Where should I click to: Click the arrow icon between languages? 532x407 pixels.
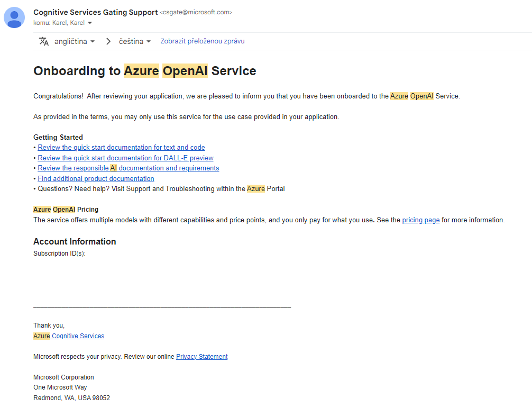click(x=108, y=41)
